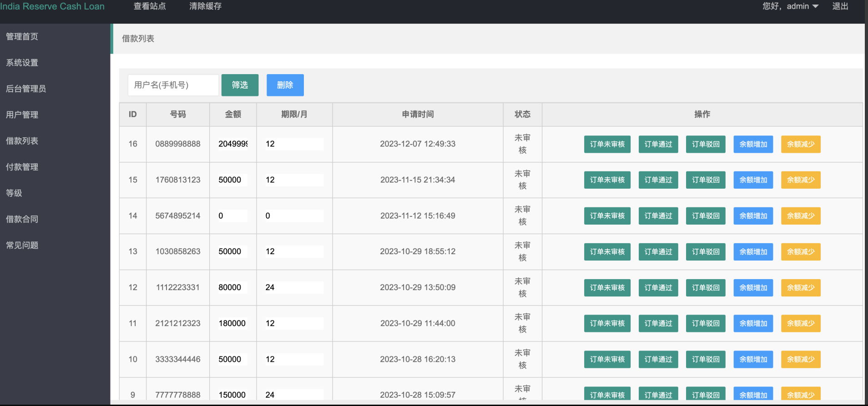Edit amount field for ID 16

(x=232, y=144)
